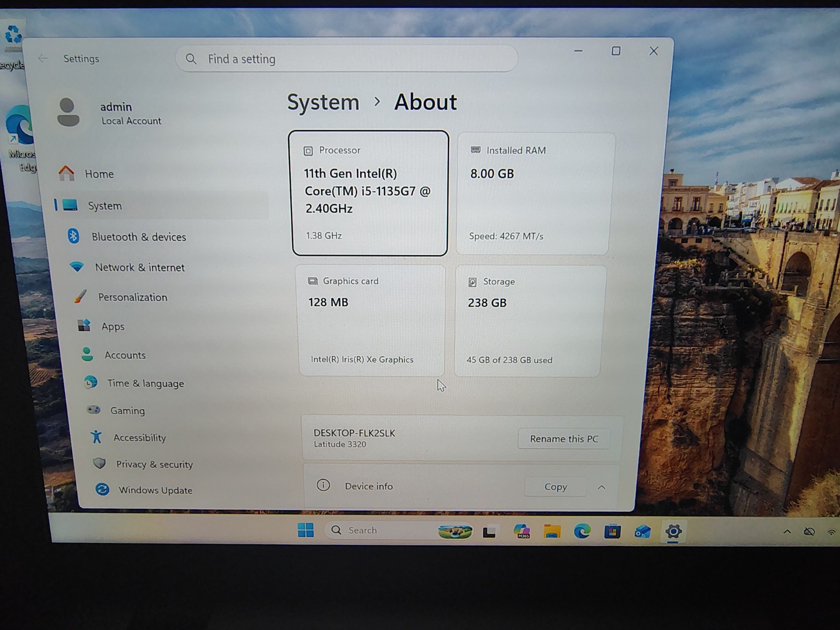840x630 pixels.
Task: Click the Settings gear in the taskbar
Action: click(674, 532)
